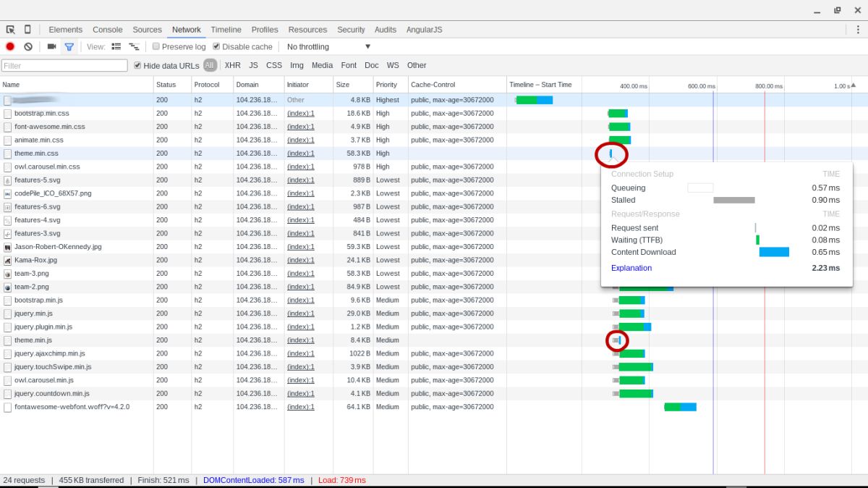The height and width of the screenshot is (488, 868).
Task: Focus the Filter text field
Action: pos(64,65)
